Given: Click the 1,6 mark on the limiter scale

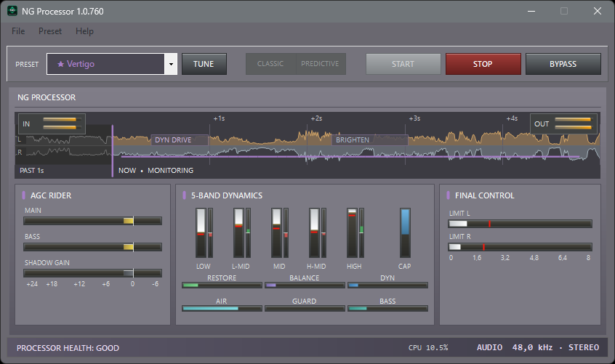Looking at the screenshot, I should point(477,258).
